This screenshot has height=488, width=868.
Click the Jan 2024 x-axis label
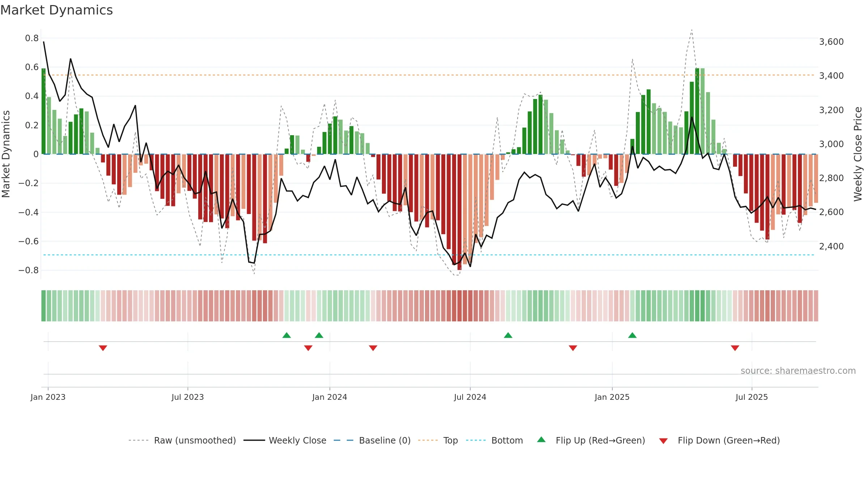pyautogui.click(x=330, y=397)
